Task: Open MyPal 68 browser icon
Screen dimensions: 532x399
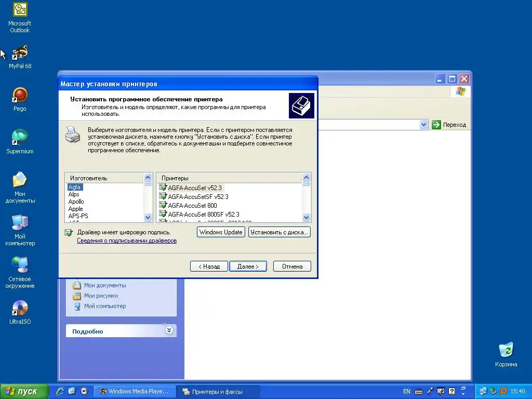Action: [x=20, y=57]
